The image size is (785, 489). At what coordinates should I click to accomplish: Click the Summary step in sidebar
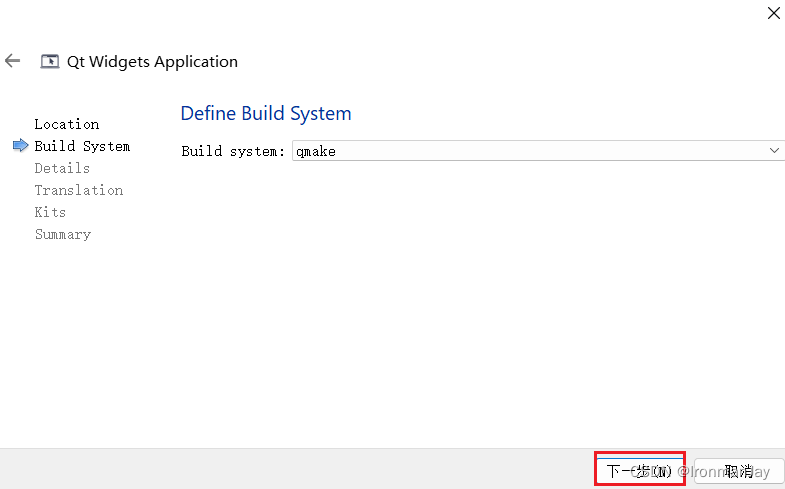pyautogui.click(x=63, y=234)
